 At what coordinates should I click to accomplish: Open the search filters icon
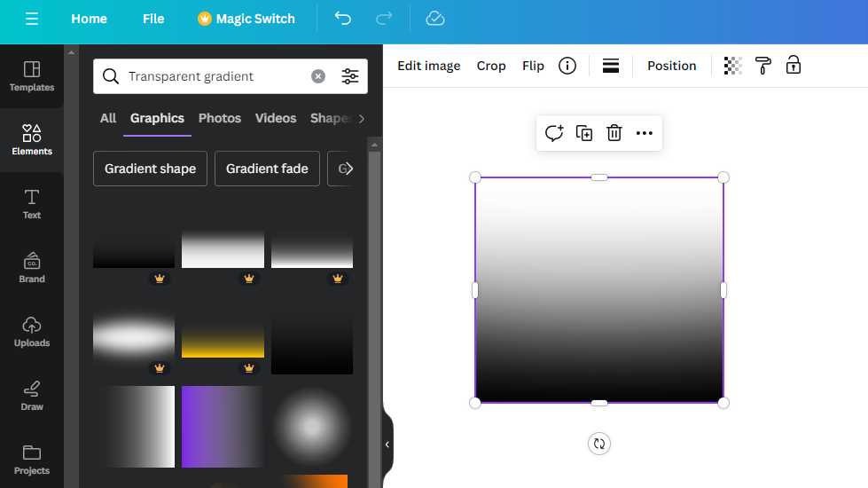click(x=350, y=76)
